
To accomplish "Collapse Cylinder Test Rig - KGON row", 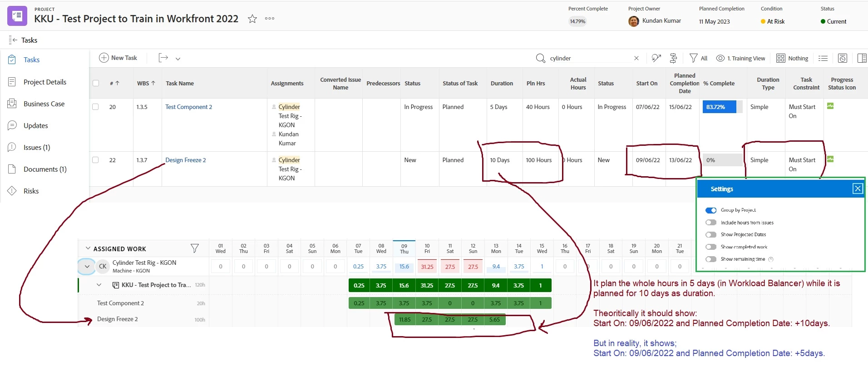I will (87, 267).
